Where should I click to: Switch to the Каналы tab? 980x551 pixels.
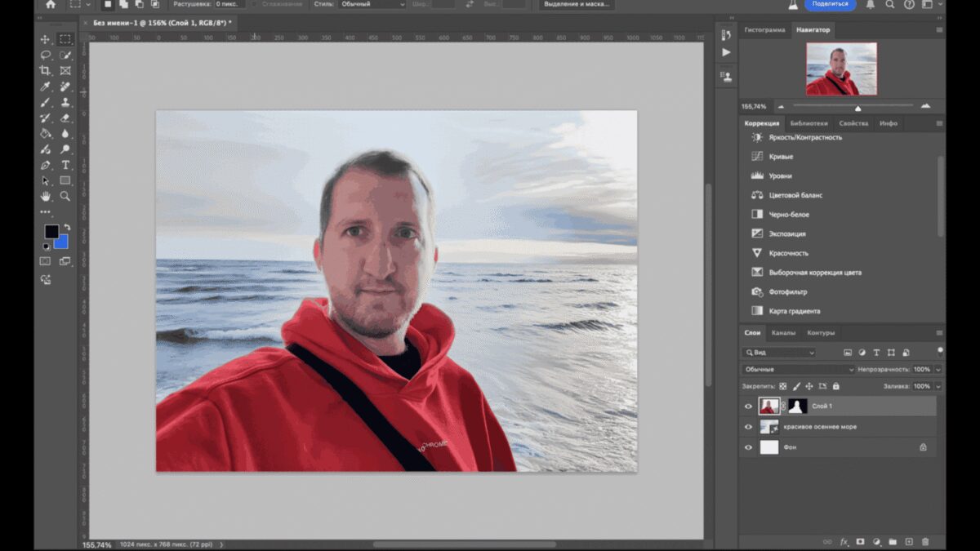tap(783, 333)
